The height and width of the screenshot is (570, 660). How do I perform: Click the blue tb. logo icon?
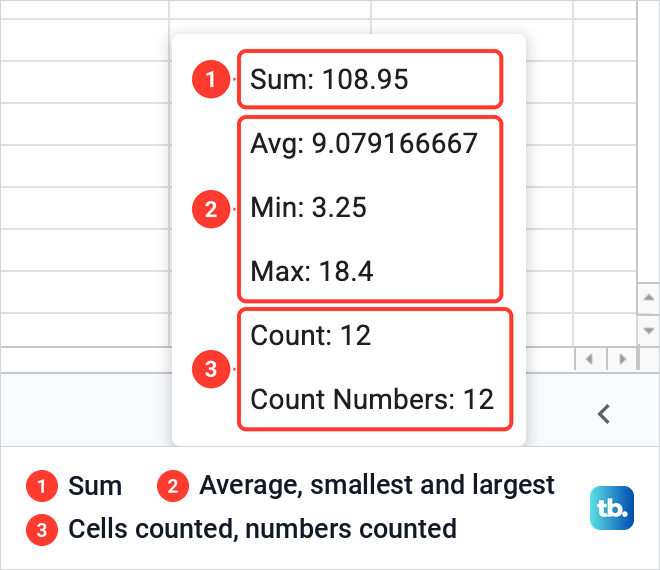tap(612, 508)
